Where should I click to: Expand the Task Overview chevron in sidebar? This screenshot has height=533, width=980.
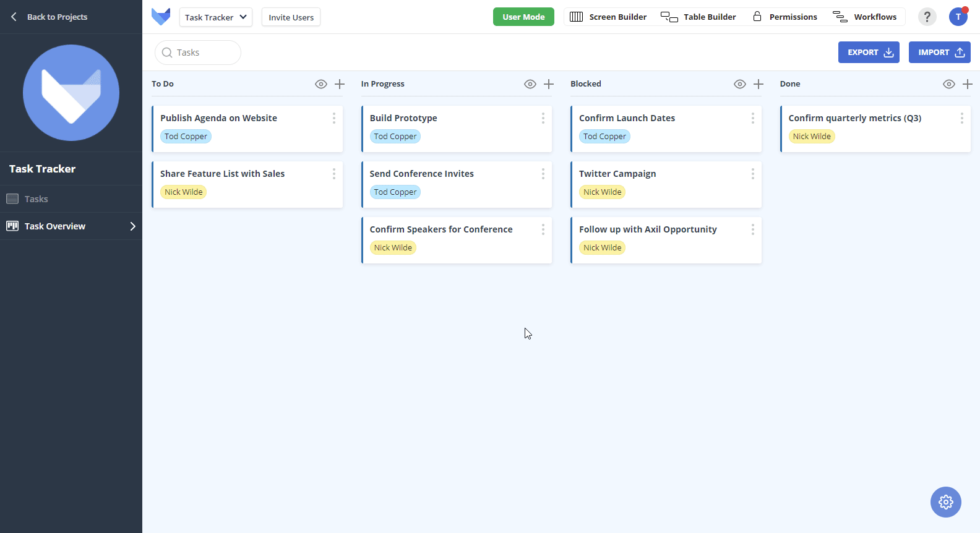132,226
